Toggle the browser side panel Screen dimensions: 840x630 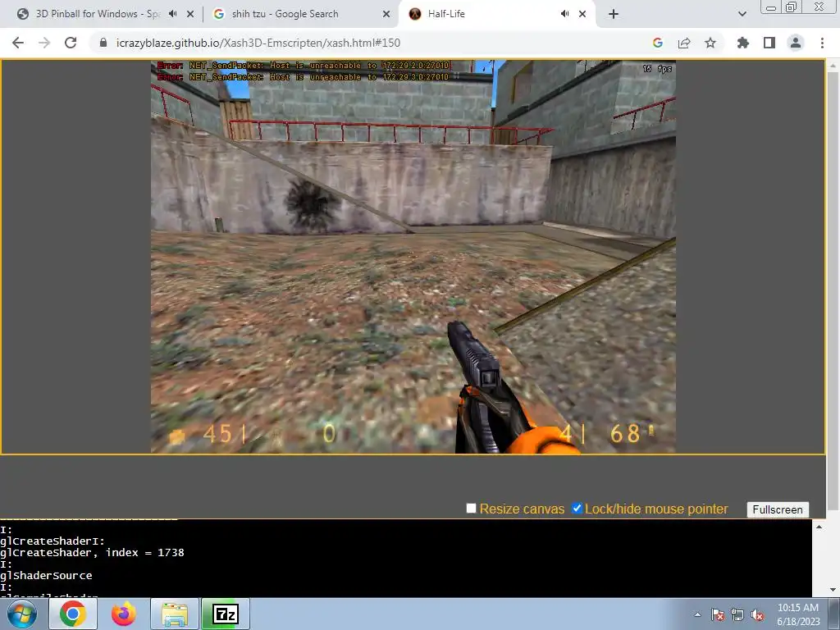[769, 43]
